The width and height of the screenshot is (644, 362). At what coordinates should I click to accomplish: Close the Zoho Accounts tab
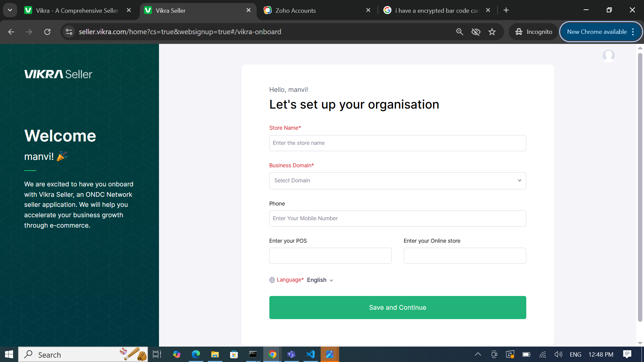[x=368, y=10]
